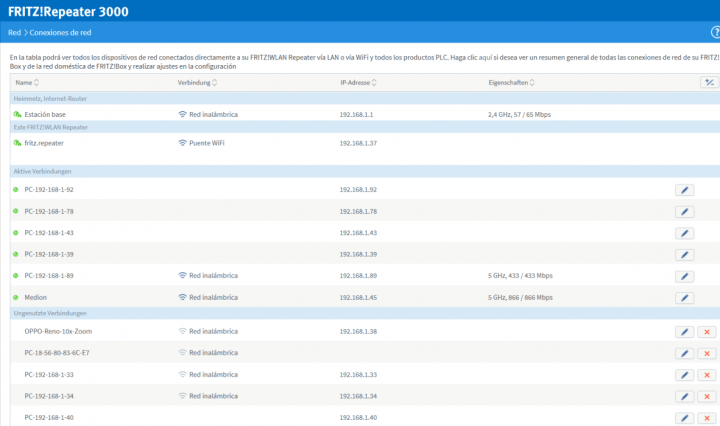720x426 pixels.
Task: Click the fritz.repeater mesh icon
Action: (17, 143)
